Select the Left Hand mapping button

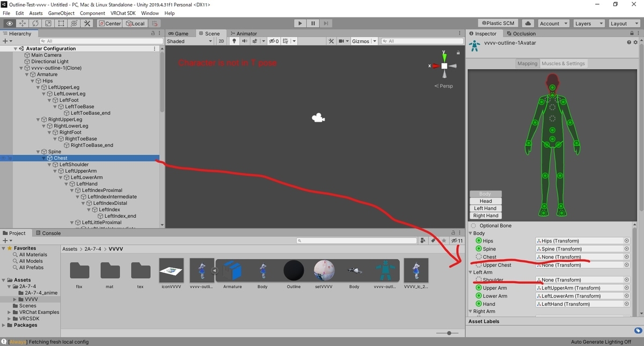pos(486,208)
